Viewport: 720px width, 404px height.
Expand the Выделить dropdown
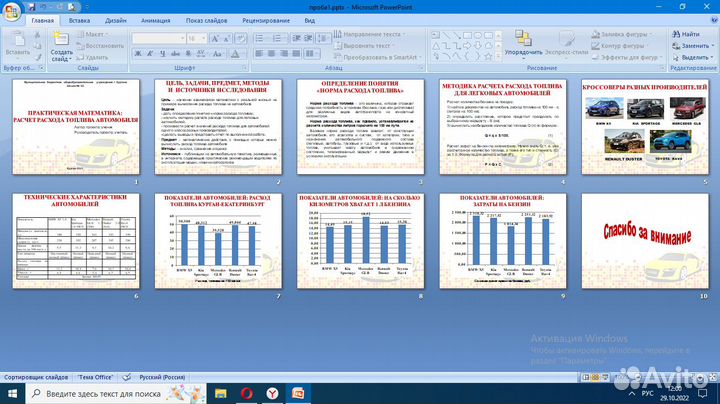(x=694, y=57)
